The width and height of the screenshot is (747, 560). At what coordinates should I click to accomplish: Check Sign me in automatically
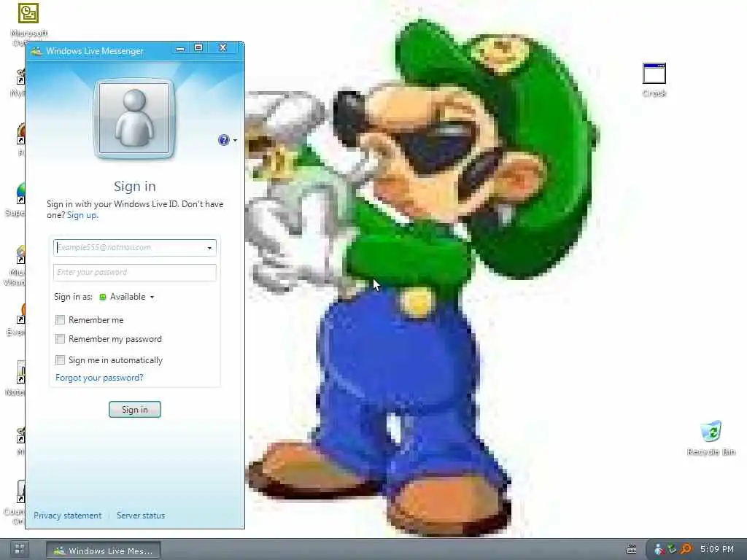[60, 359]
